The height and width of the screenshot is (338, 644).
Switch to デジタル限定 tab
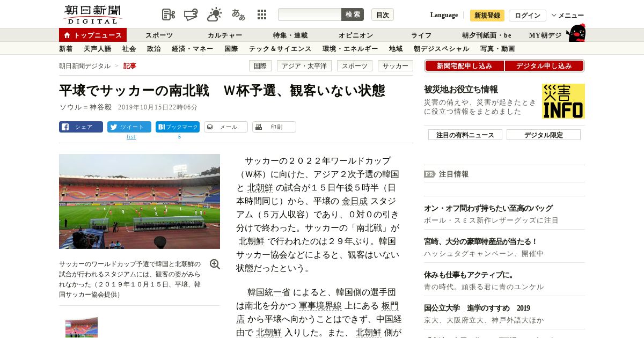coord(544,135)
